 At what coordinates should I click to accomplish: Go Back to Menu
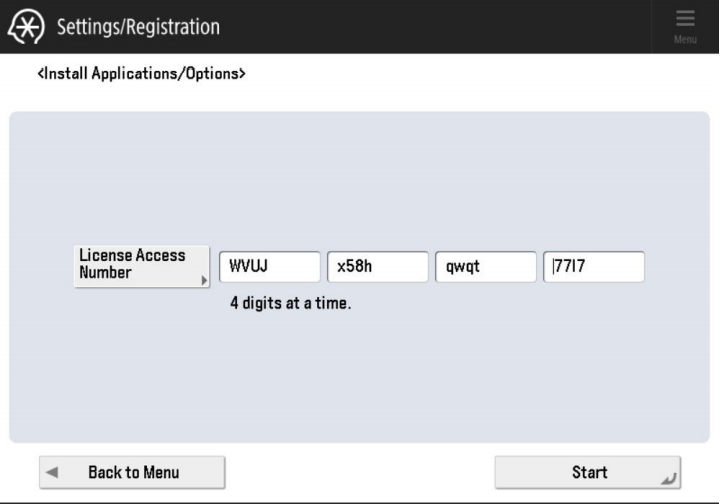(132, 472)
